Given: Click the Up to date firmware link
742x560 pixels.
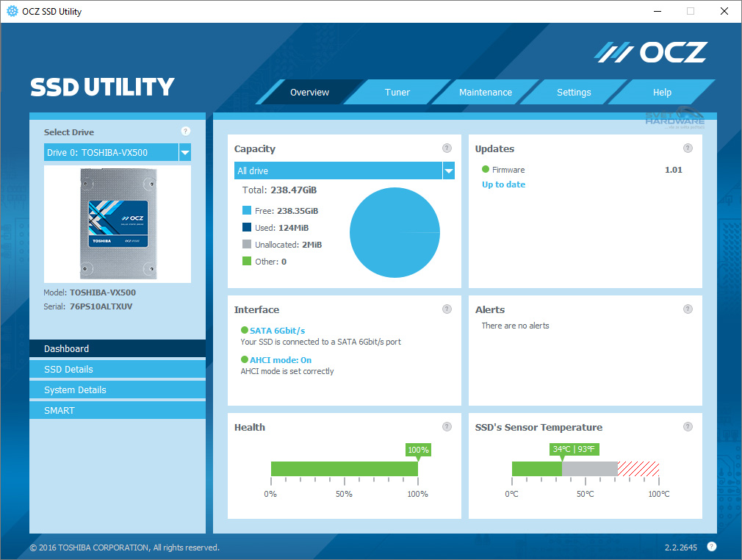Looking at the screenshot, I should pos(503,184).
